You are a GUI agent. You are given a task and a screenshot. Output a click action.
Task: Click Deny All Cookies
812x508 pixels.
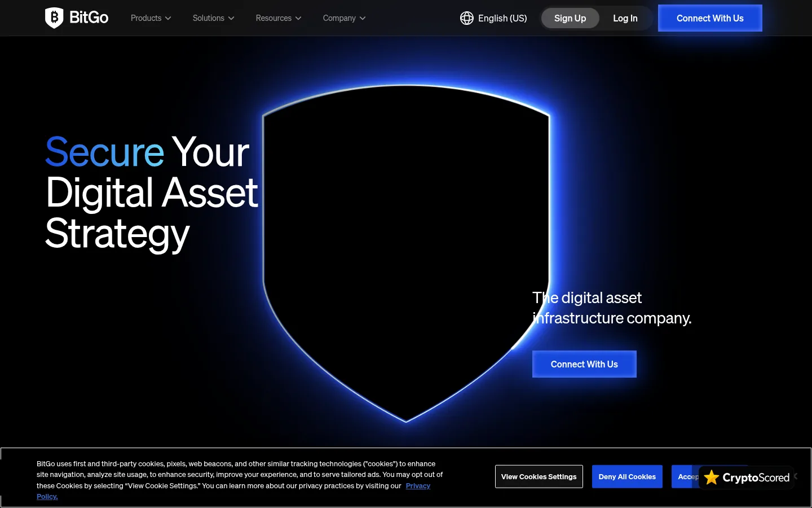pos(627,477)
